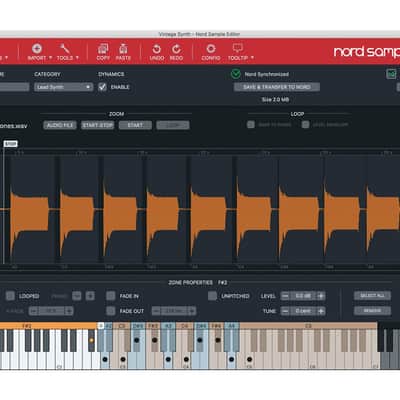The width and height of the screenshot is (400, 400).
Task: Select the wide C5 zone label
Action: click(x=308, y=325)
